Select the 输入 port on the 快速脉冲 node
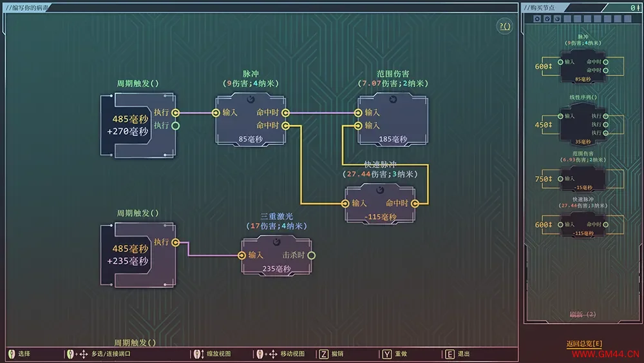 345,204
